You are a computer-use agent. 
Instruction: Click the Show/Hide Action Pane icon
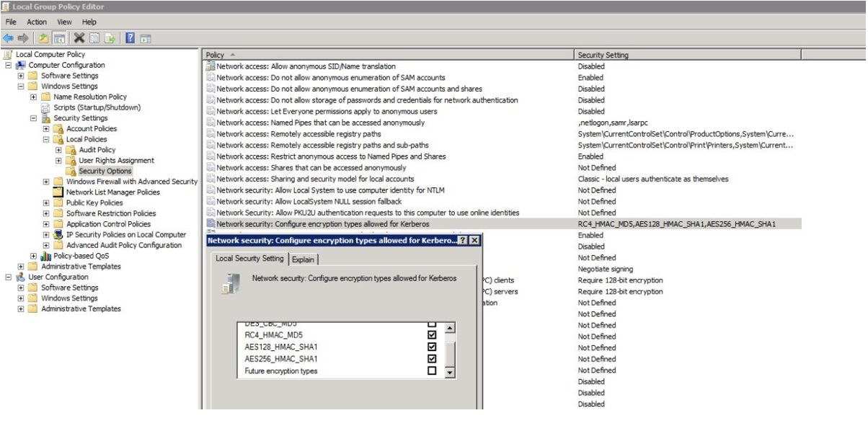pos(146,37)
